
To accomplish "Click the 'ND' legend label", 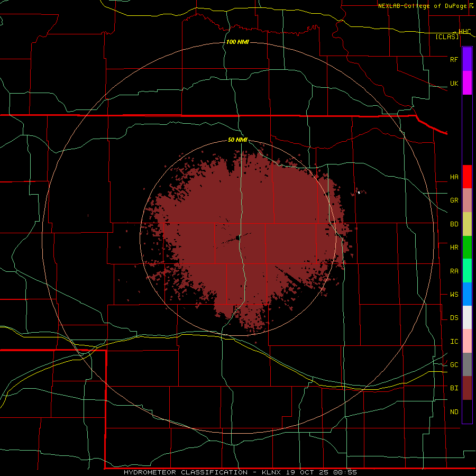I will (x=454, y=412).
